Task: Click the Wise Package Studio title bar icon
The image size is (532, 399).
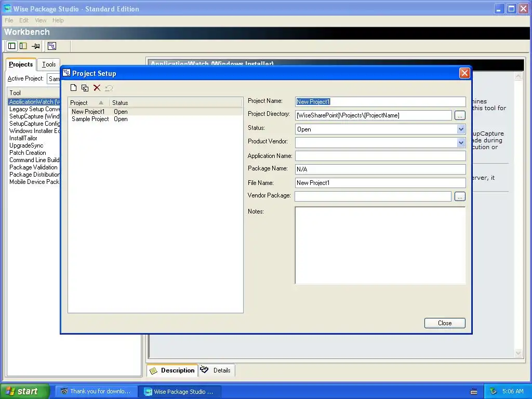Action: tap(7, 8)
